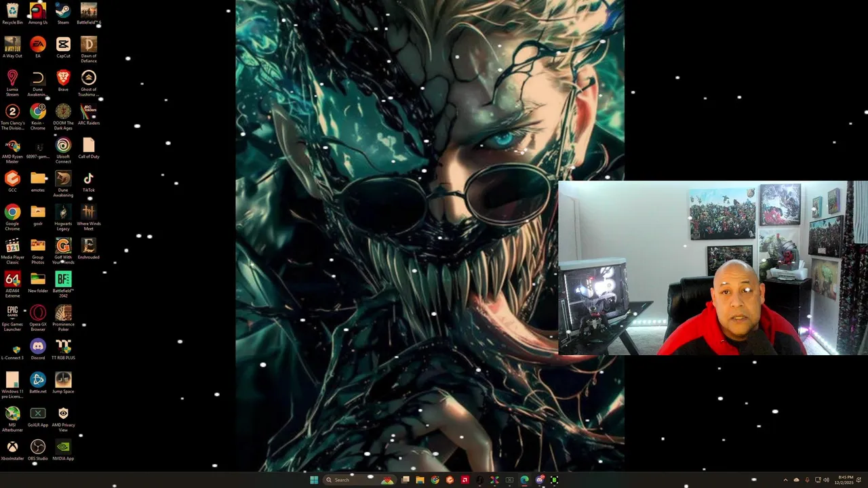Open the GCC desktop shortcut
The height and width of the screenshot is (488, 868).
point(12,182)
